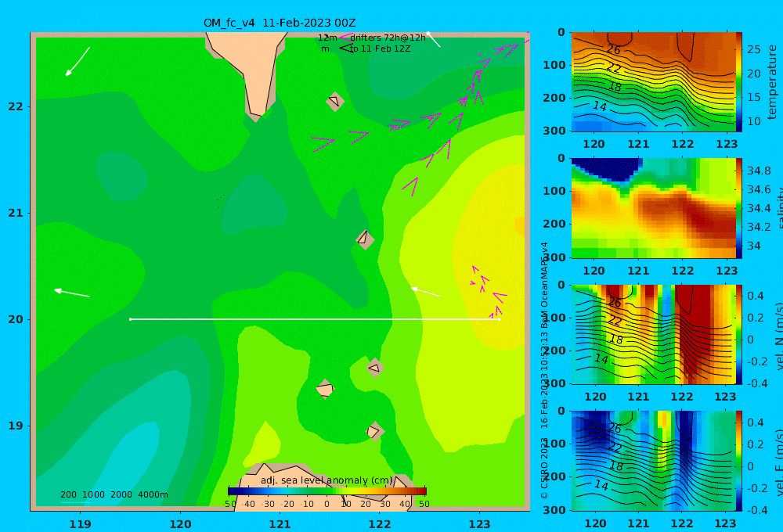
Task: Click the 'drifters 72h@12h' legend text
Action: click(x=388, y=38)
